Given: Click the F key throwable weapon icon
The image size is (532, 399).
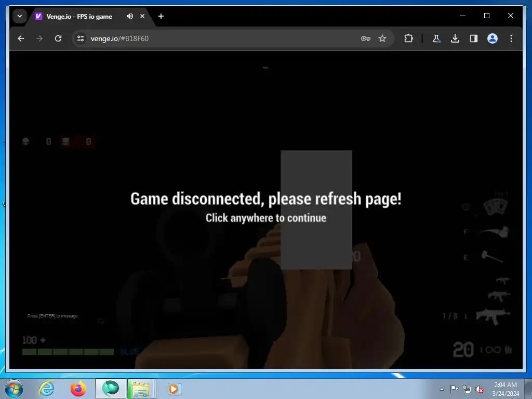Looking at the screenshot, I should [x=495, y=232].
